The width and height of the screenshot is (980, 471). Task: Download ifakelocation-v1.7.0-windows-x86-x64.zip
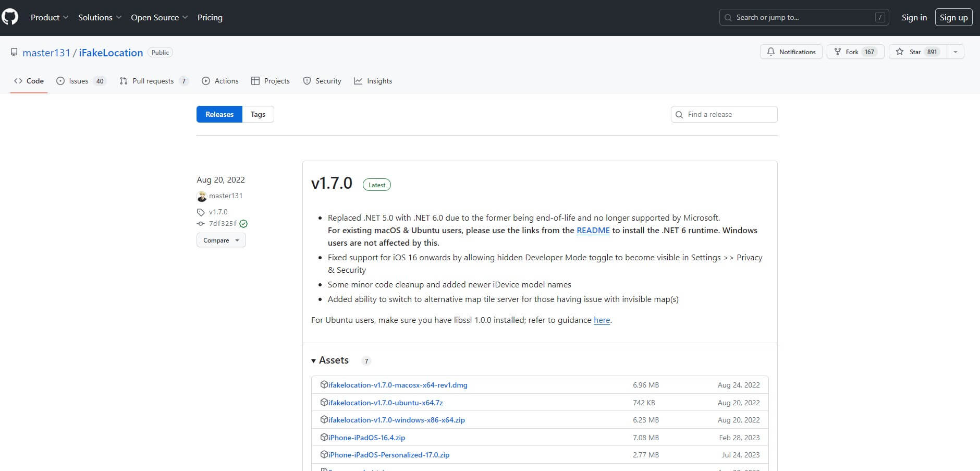[397, 420]
